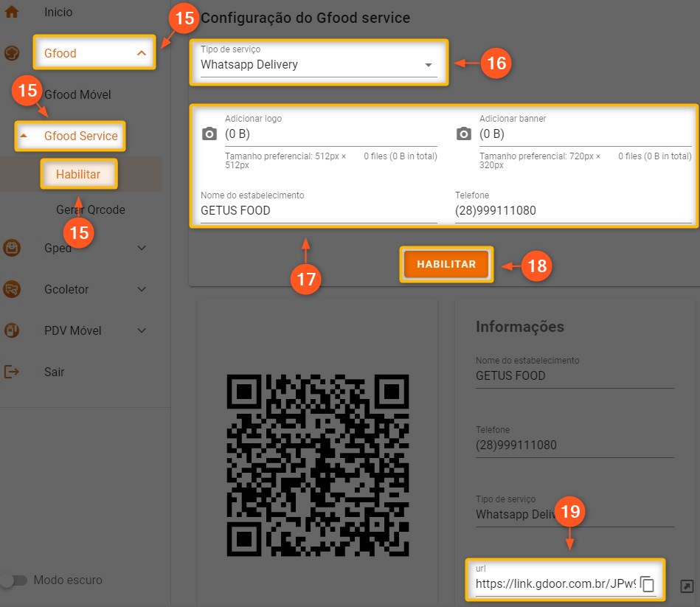
Task: Collapse the Gfood menu chevron
Action: (x=142, y=53)
